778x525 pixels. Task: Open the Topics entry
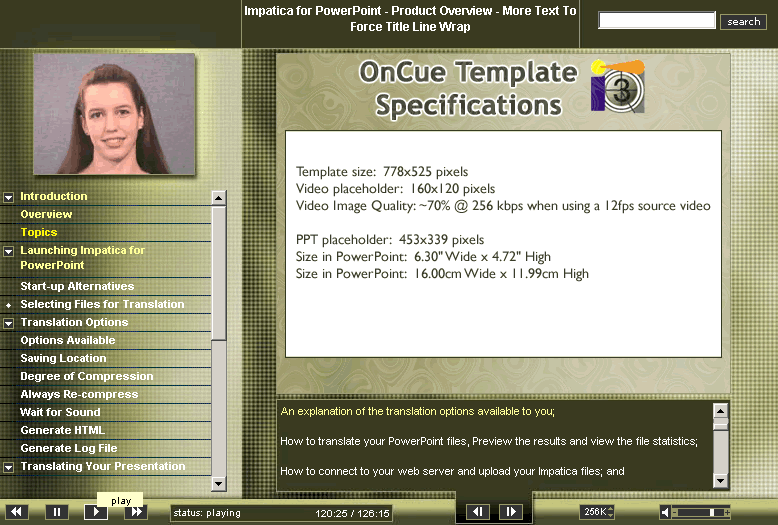[39, 232]
